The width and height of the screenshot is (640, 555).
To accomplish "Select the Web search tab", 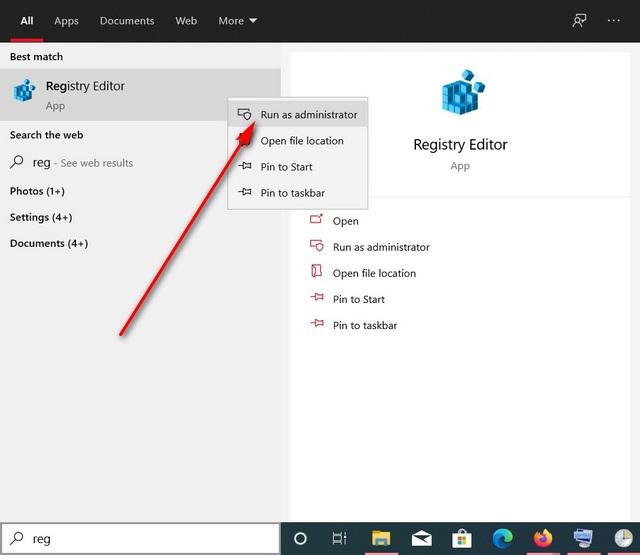I will click(186, 21).
